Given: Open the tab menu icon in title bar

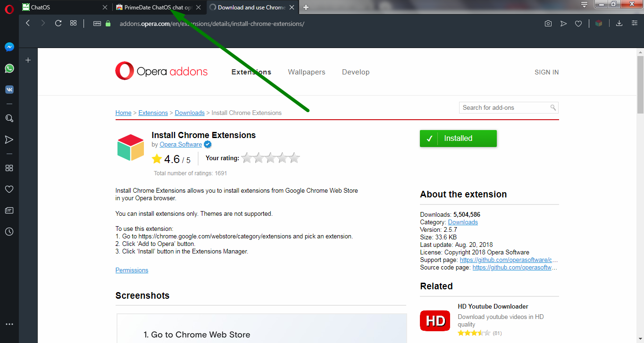Looking at the screenshot, I should (x=584, y=5).
